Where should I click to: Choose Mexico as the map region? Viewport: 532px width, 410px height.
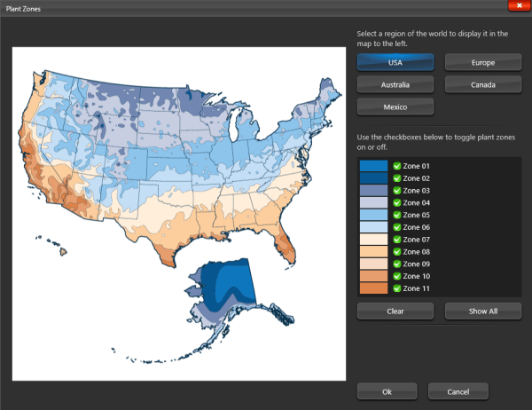click(395, 107)
